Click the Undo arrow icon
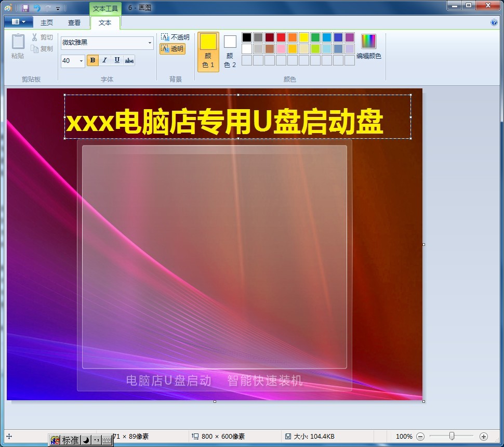This screenshot has height=447, width=504. tap(36, 8)
